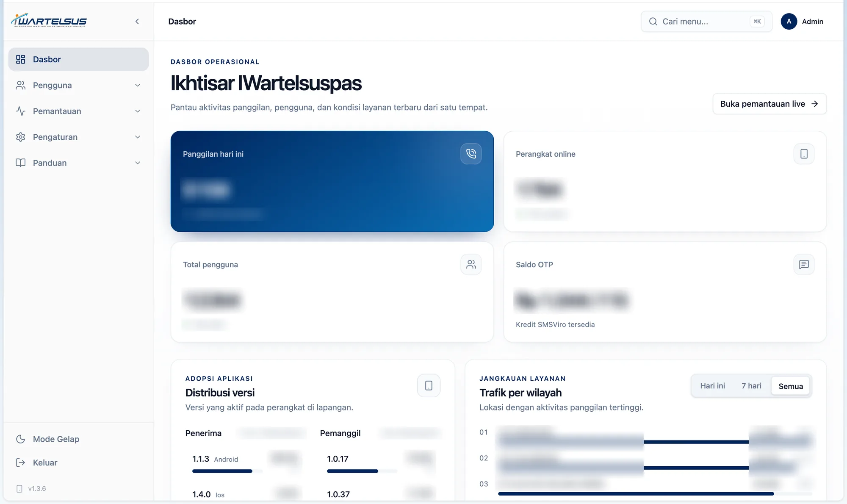The width and height of the screenshot is (847, 504).
Task: Click the v1.3.6 version label
Action: 37,488
